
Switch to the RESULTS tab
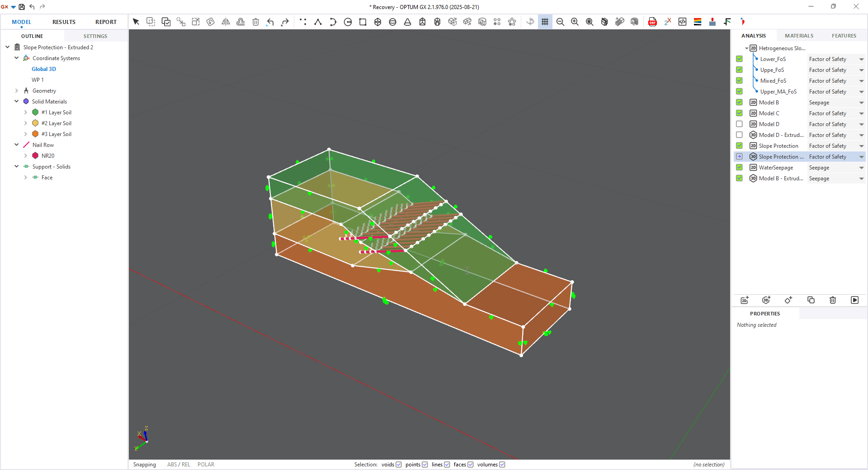click(64, 22)
